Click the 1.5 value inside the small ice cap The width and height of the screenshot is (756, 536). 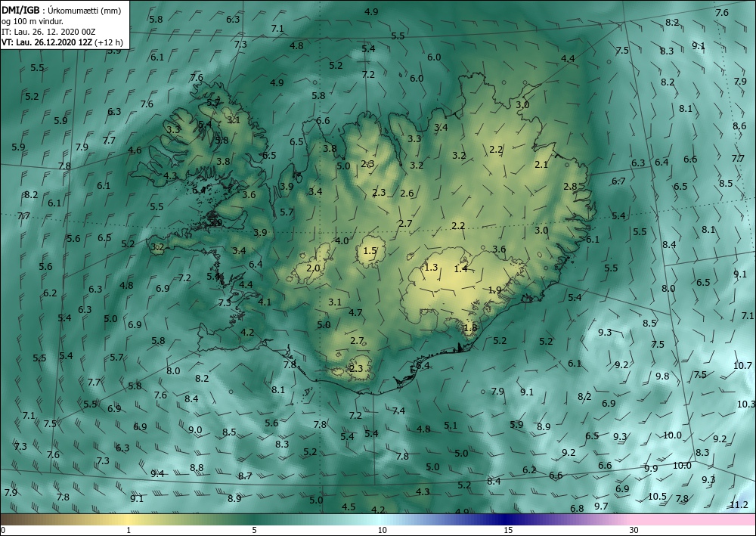coord(370,251)
